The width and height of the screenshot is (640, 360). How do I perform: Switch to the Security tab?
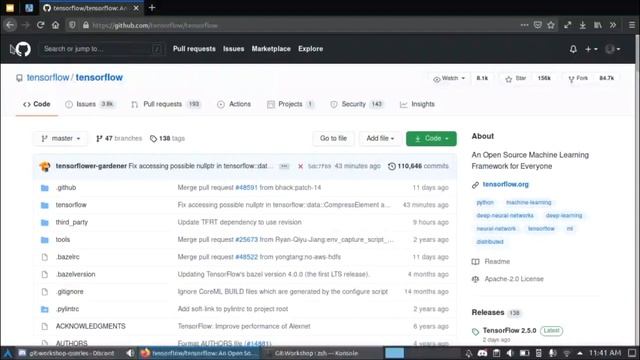[x=357, y=104]
